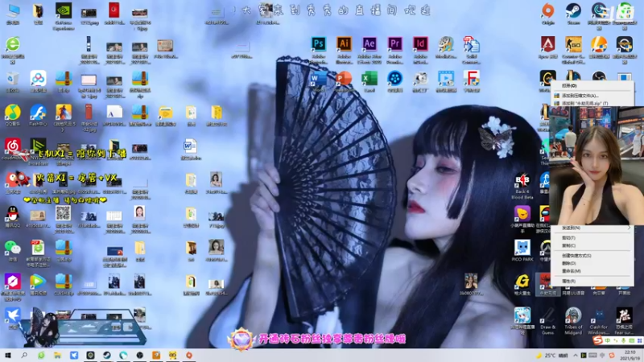The width and height of the screenshot is (644, 362).
Task: Open 属性(R) from the context menu
Action: (568, 282)
